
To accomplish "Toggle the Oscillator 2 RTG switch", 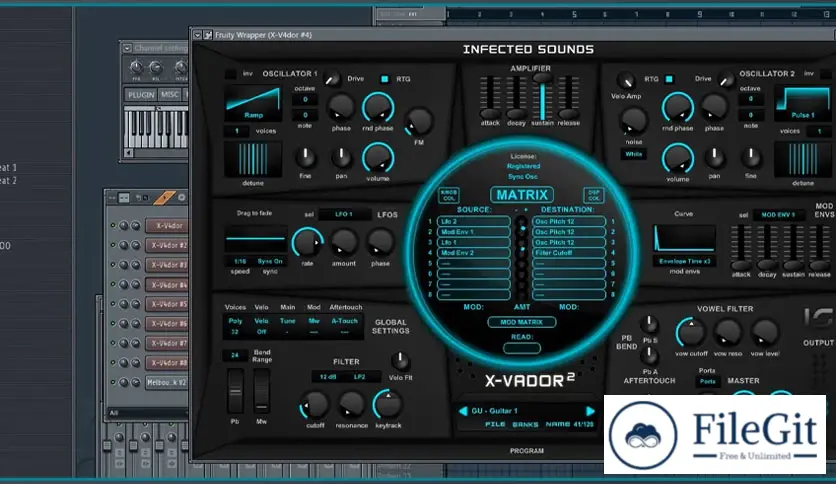I will point(669,79).
